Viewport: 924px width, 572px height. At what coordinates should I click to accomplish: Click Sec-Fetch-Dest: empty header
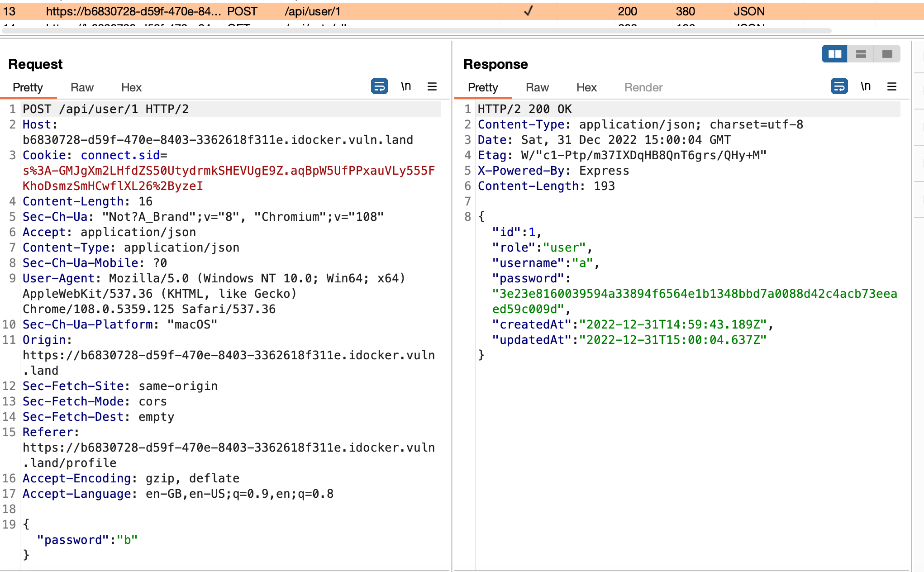(98, 417)
